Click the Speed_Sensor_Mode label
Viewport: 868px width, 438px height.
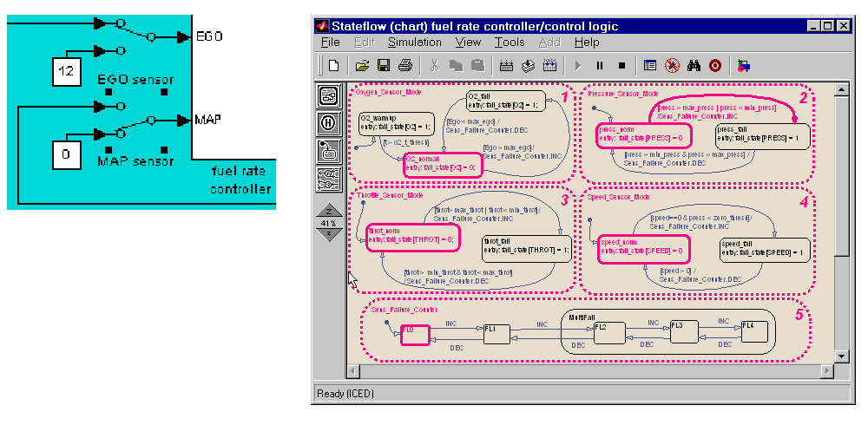coord(618,197)
